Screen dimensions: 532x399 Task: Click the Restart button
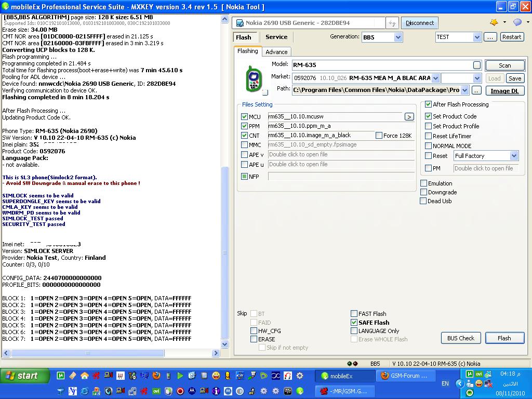click(512, 37)
